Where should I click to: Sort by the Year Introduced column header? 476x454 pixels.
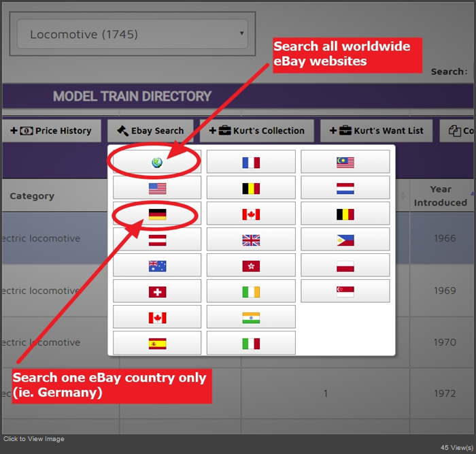[441, 196]
